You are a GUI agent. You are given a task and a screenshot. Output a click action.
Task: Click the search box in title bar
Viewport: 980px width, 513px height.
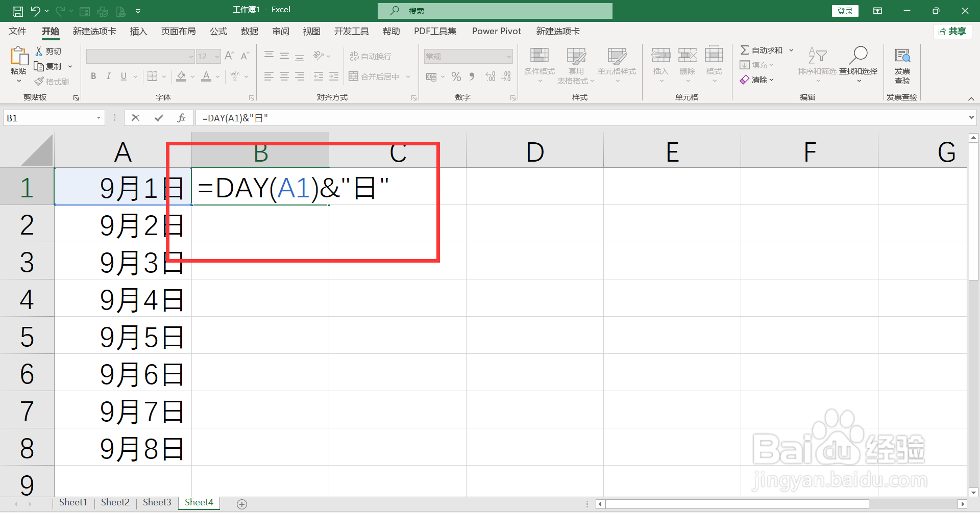[x=495, y=11]
